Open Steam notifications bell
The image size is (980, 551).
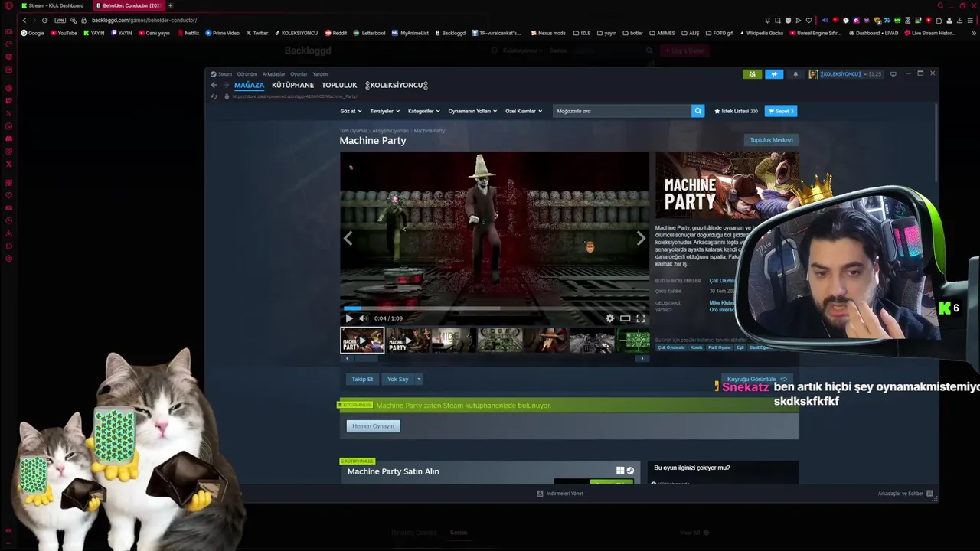795,74
